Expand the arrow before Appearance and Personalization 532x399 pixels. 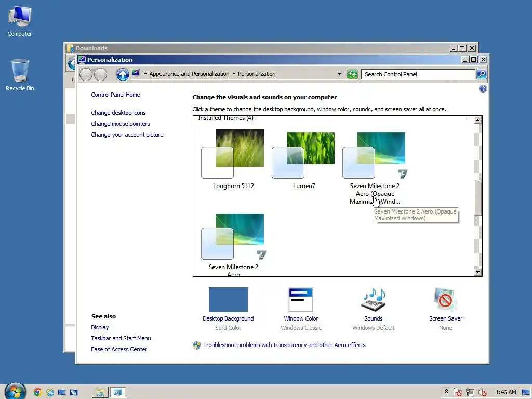coord(145,74)
